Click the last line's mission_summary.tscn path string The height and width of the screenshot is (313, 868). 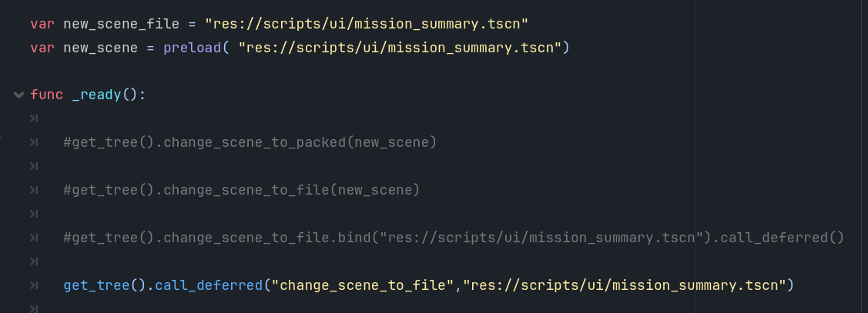click(x=625, y=286)
